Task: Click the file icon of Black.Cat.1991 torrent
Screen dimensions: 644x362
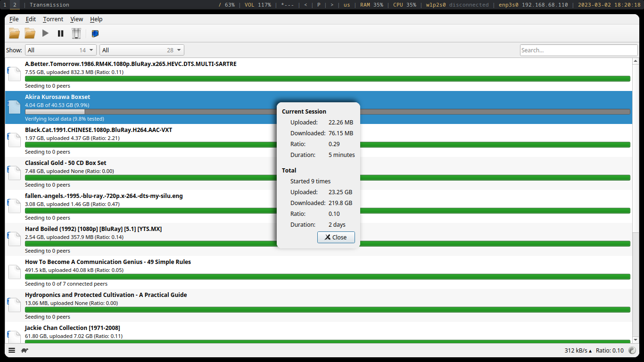Action: [x=14, y=140]
